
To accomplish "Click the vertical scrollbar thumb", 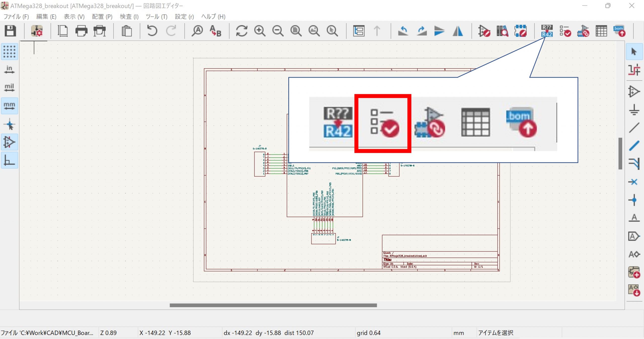I will 620,153.
